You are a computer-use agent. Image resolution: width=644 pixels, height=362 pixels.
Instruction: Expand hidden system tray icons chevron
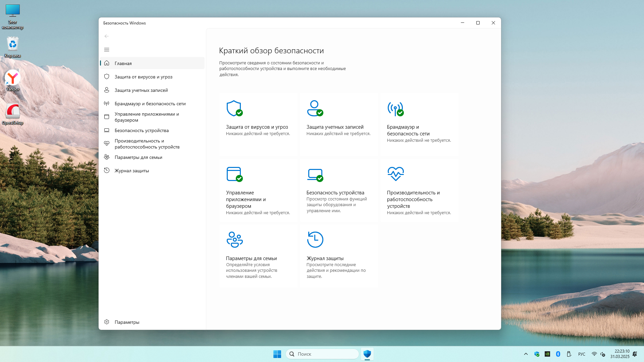pos(526,354)
